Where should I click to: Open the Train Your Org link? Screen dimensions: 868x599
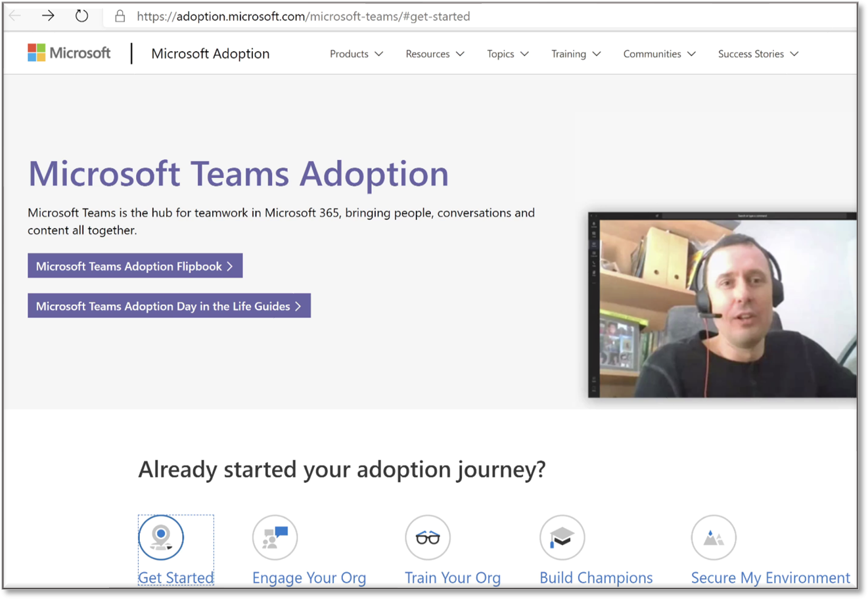pos(453,577)
